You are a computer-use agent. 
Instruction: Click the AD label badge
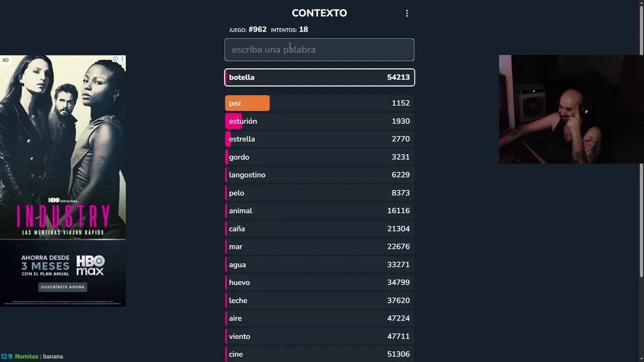coord(6,60)
